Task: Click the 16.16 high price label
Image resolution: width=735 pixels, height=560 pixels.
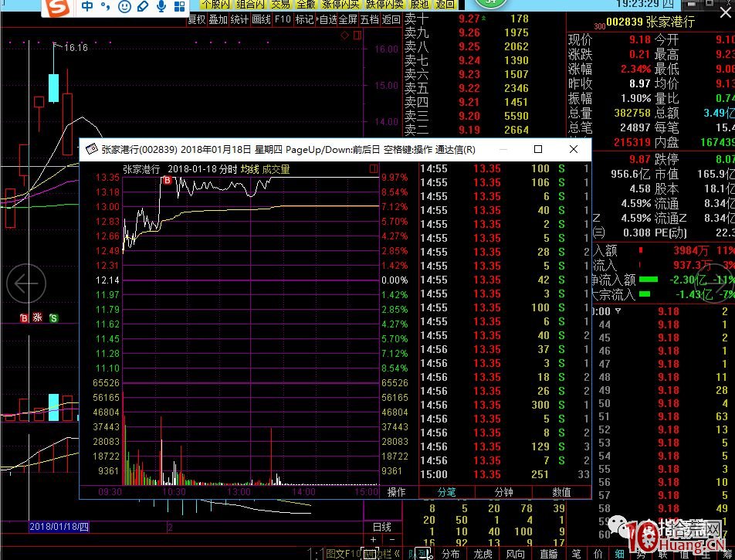Action: pos(76,47)
